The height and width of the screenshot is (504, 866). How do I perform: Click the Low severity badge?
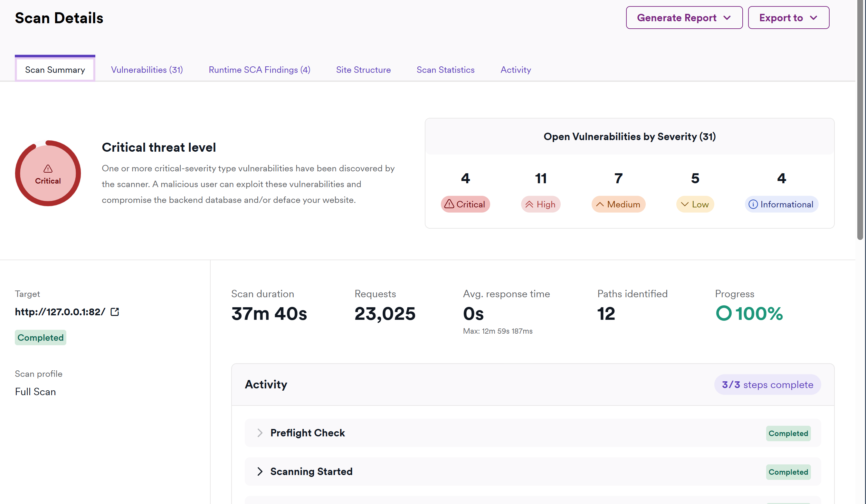pos(695,204)
